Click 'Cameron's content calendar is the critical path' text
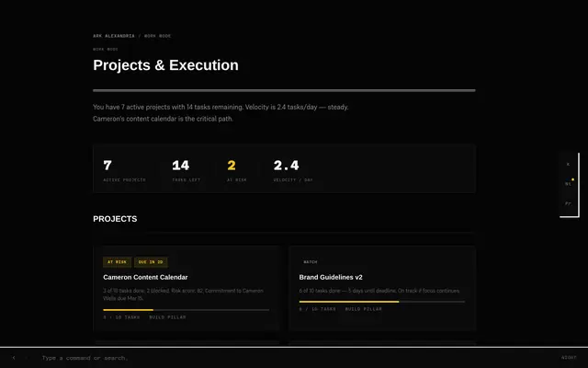Screen dimensions: 588x368 164,119
